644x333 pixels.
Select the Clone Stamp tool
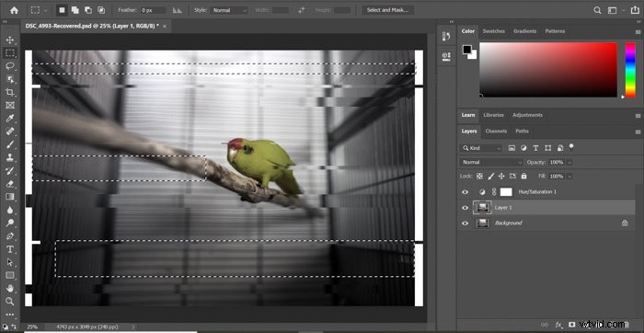[10, 157]
